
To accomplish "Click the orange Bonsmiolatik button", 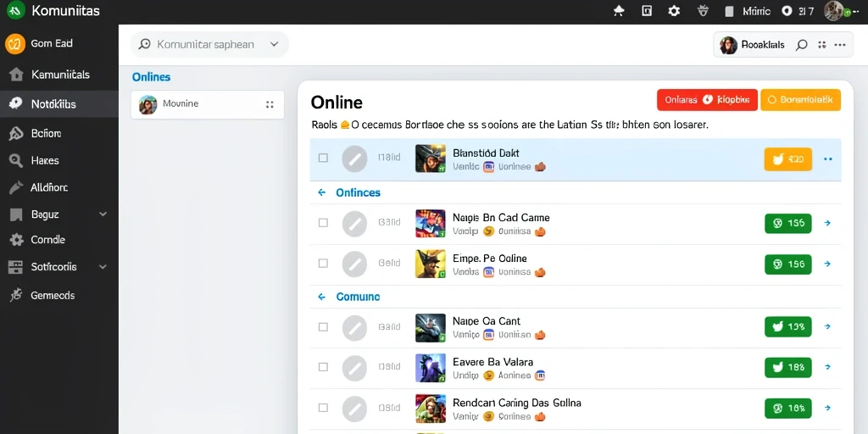I will point(800,100).
